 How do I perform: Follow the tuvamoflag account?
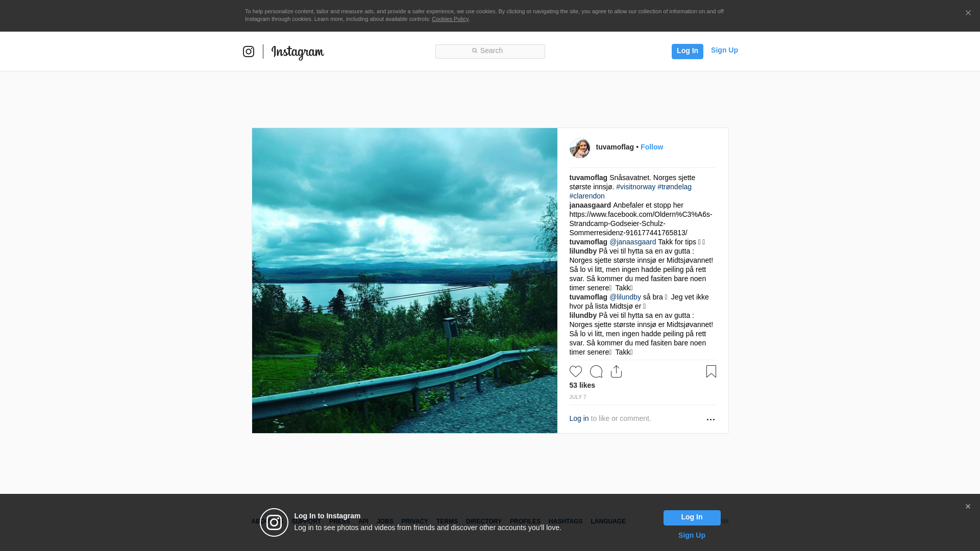pyautogui.click(x=652, y=147)
